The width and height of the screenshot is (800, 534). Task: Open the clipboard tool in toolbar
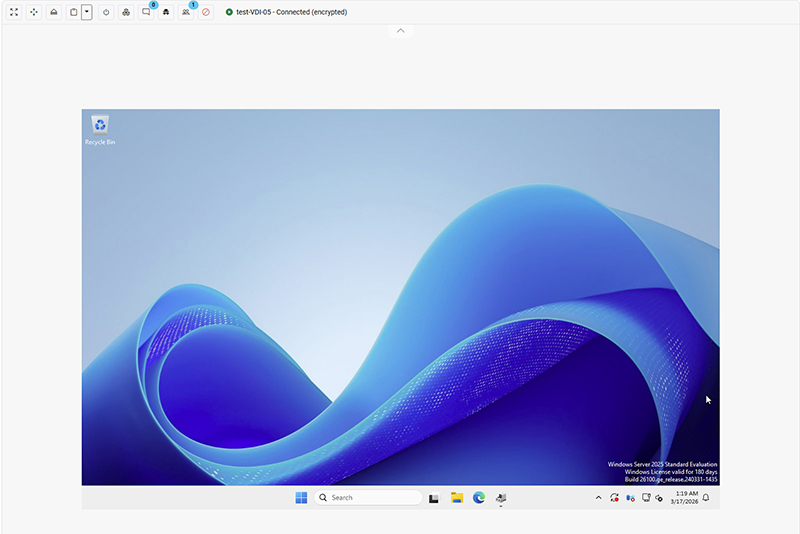[x=73, y=12]
